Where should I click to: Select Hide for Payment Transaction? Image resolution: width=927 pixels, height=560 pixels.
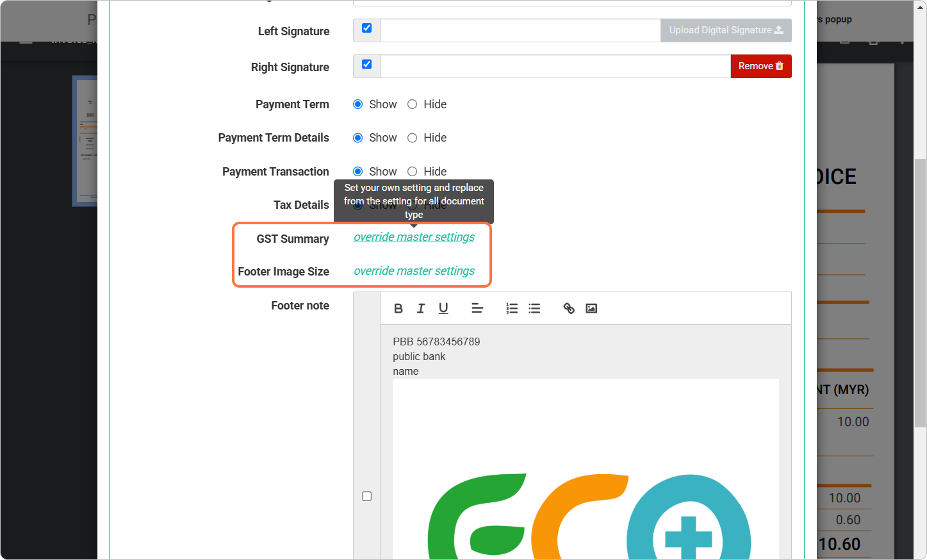(x=413, y=172)
